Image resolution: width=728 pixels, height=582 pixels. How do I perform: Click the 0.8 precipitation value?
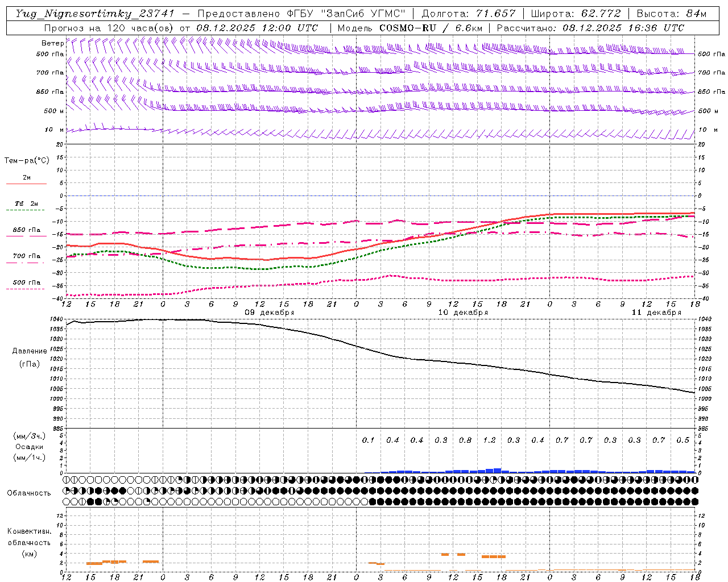coord(465,440)
